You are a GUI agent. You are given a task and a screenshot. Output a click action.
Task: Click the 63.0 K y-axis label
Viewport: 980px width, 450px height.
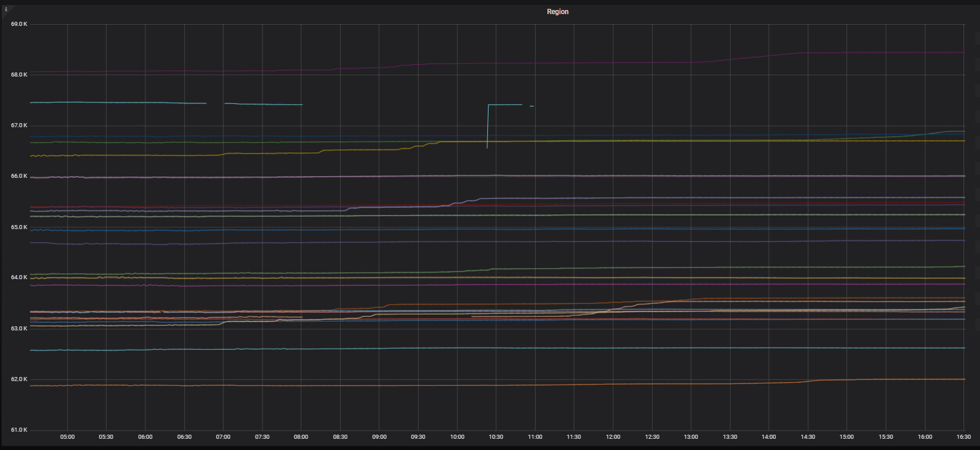[19, 329]
